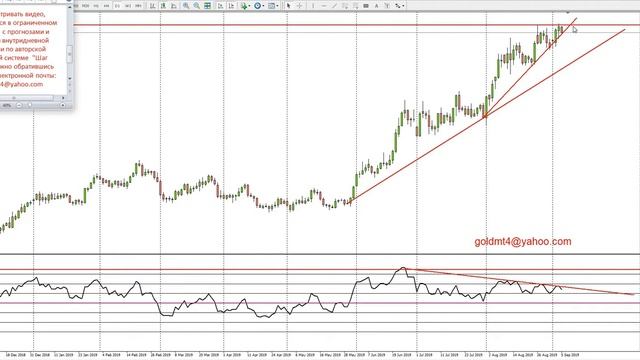Switch chart to M30 timeframe
Screen dimensions: 640x360
pyautogui.click(x=85, y=6)
